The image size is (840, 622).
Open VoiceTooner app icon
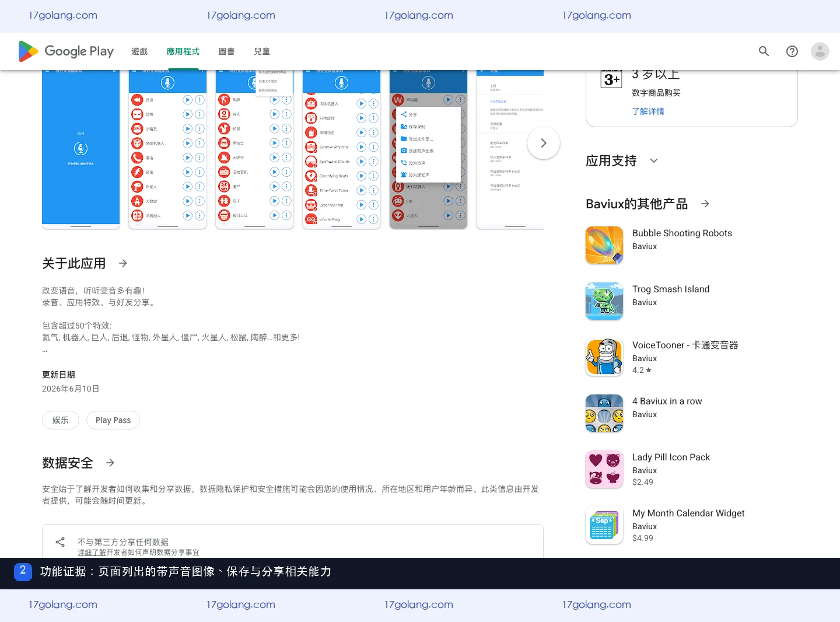[604, 357]
